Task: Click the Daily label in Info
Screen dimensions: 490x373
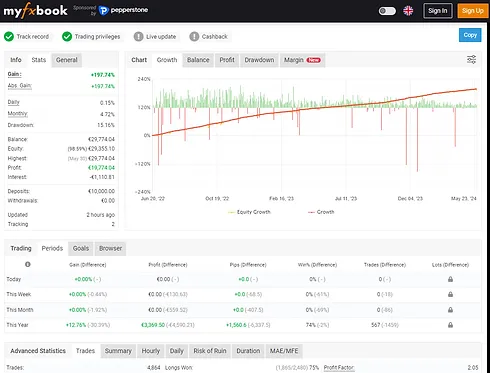Action: 14,102
